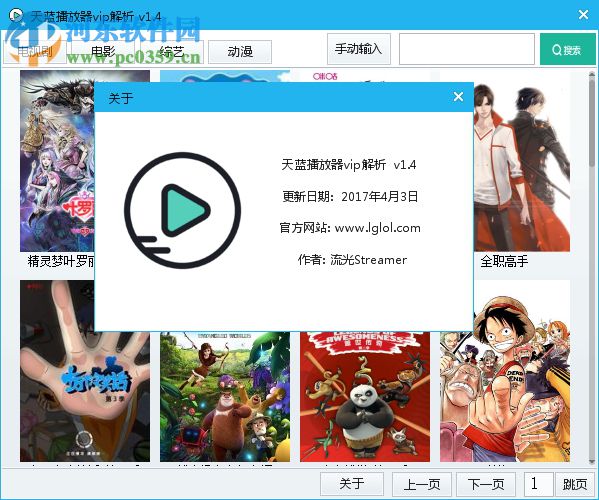599x500 pixels.
Task: Click the app icon in title bar
Action: pos(16,16)
